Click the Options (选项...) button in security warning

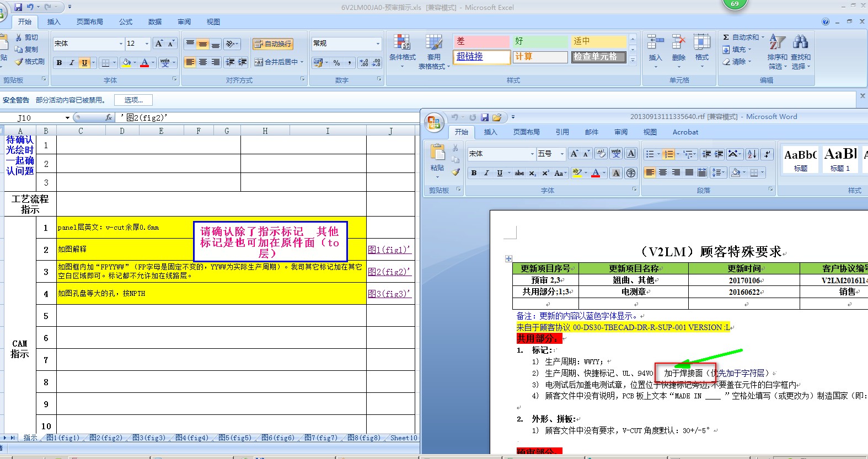point(133,100)
